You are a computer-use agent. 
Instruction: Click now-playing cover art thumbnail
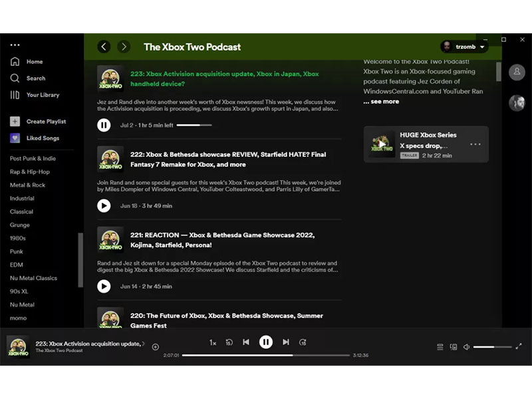tap(19, 346)
